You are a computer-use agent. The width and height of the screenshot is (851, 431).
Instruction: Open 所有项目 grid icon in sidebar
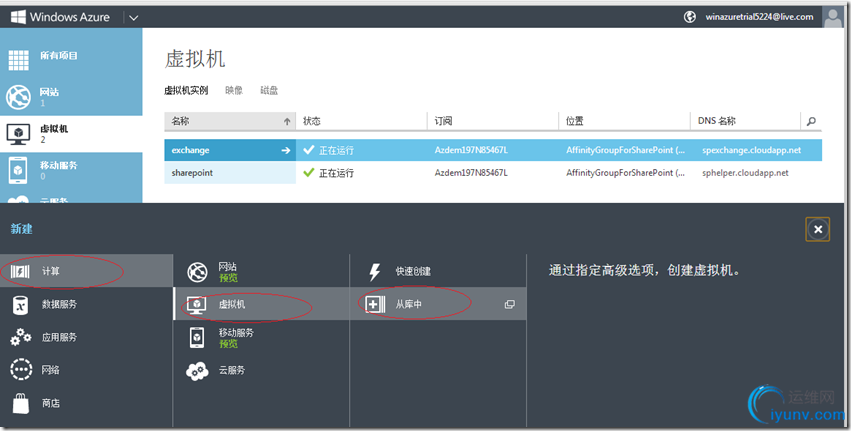[x=18, y=60]
